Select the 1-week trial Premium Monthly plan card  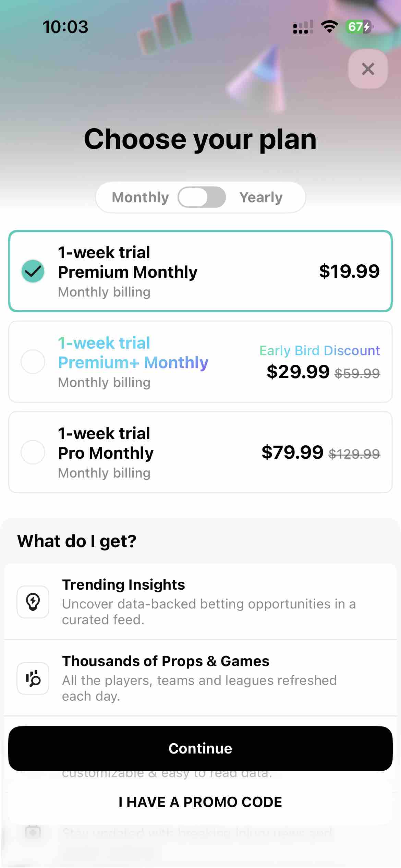[200, 271]
